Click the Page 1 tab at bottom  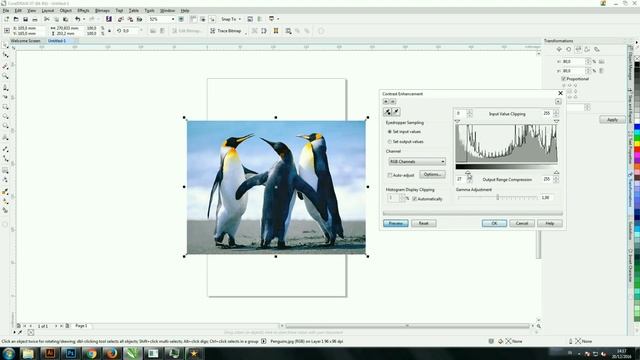tap(81, 326)
